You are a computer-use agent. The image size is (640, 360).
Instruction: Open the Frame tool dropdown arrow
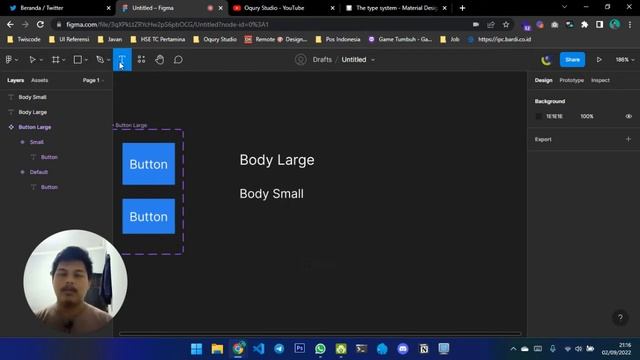64,60
